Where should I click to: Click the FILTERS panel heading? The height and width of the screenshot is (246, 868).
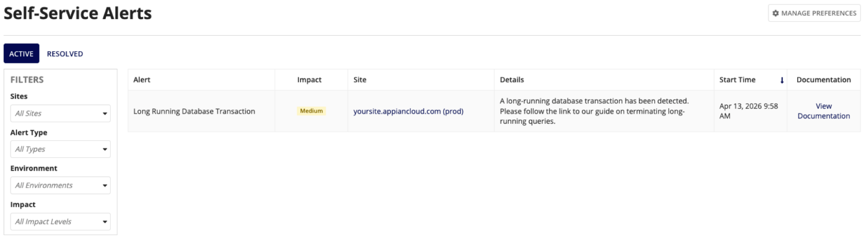coord(27,80)
